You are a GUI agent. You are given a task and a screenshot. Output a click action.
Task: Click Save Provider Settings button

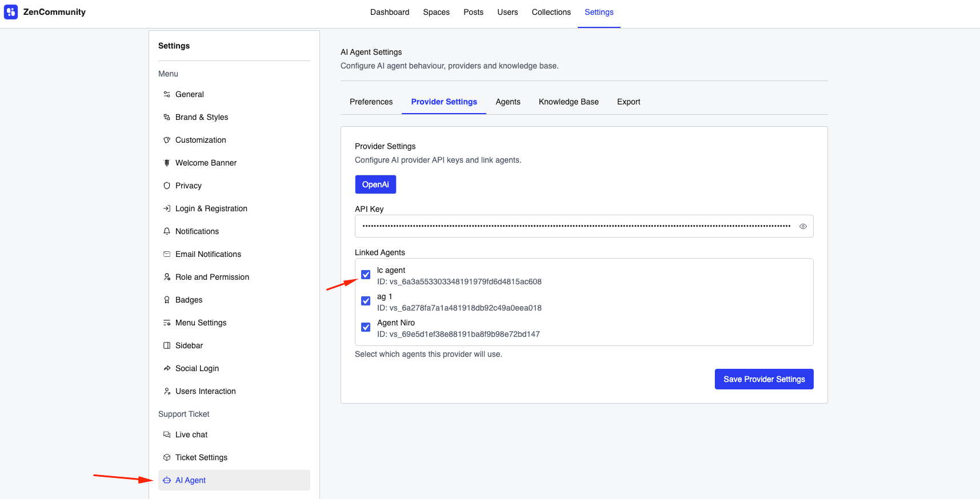764,379
